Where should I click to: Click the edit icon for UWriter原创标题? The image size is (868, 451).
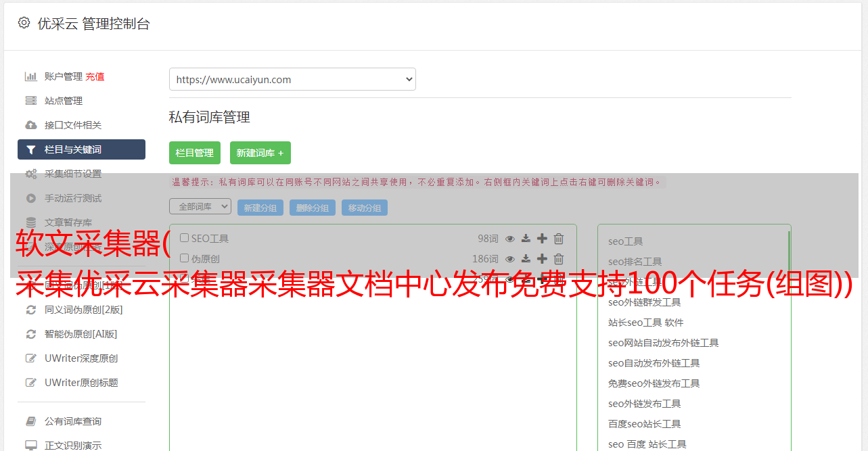[31, 383]
